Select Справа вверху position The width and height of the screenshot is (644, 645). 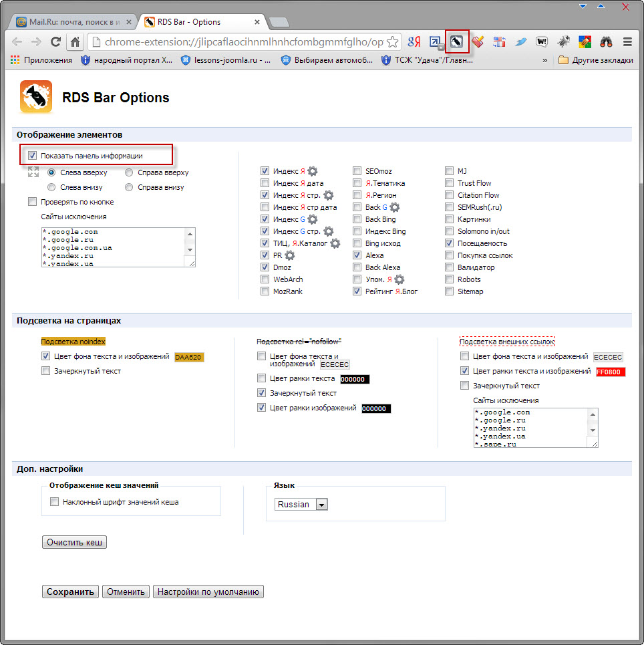(129, 172)
